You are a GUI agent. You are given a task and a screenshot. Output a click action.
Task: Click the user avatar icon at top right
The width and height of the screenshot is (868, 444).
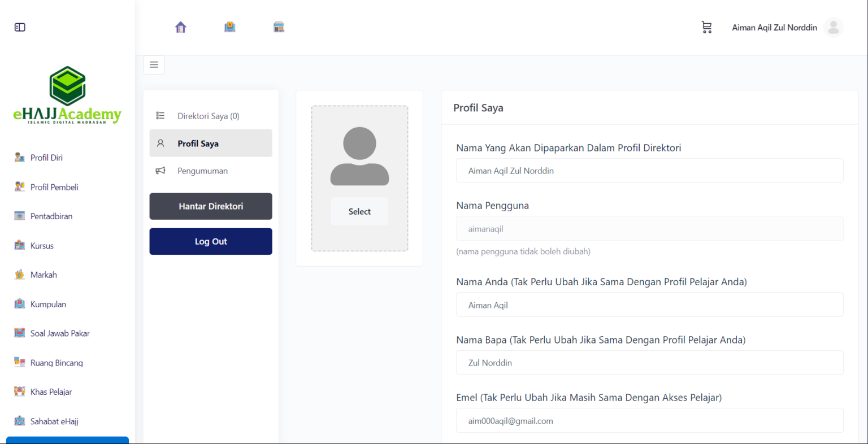click(x=833, y=27)
